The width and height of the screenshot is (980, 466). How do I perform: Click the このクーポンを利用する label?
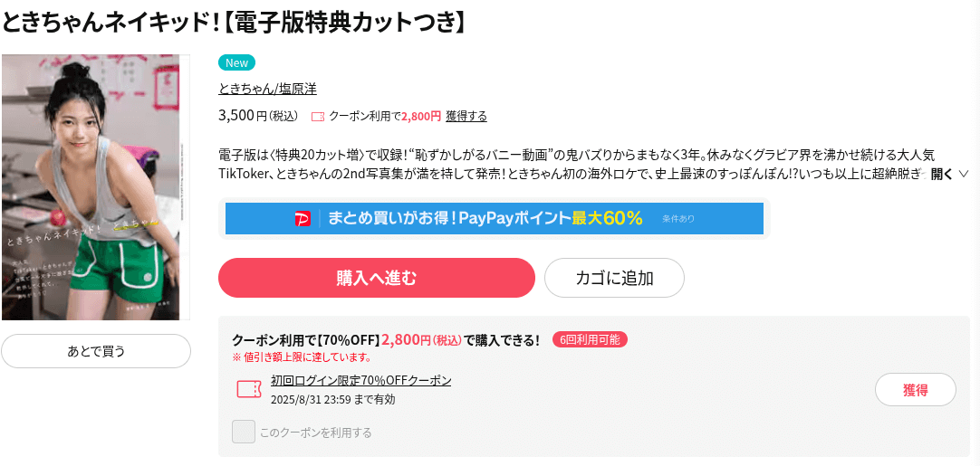(x=315, y=433)
